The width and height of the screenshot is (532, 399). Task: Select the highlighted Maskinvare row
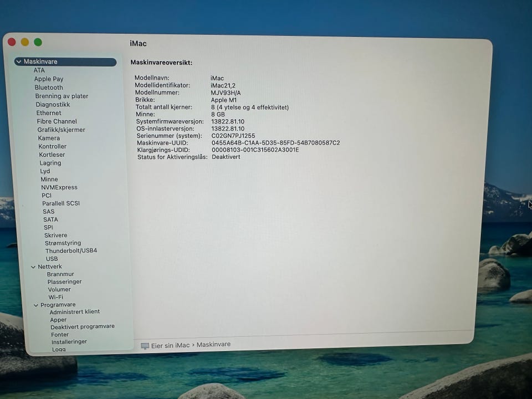point(65,62)
